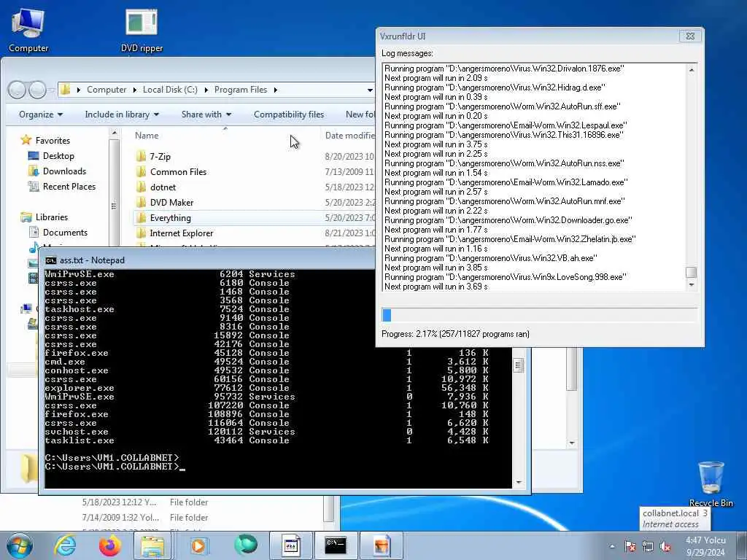Click log line Virus.Win32.Hidrag.d.exe
This screenshot has height=560, width=747.
pos(495,87)
